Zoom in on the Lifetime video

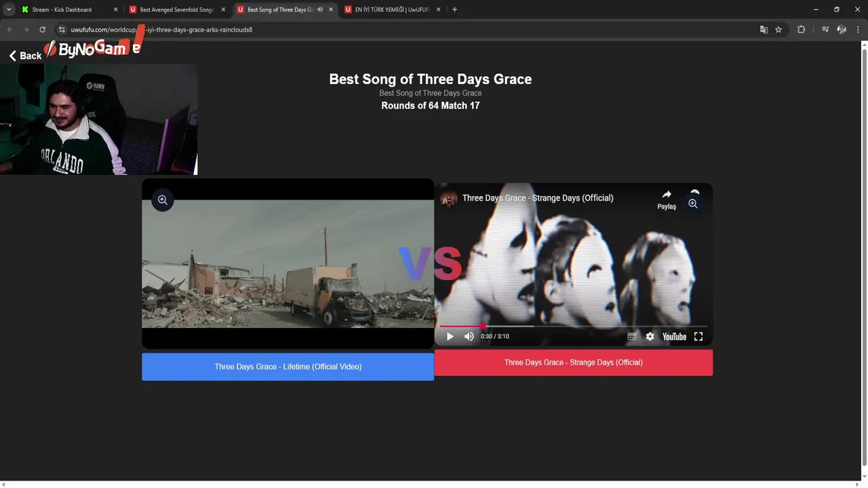point(163,200)
